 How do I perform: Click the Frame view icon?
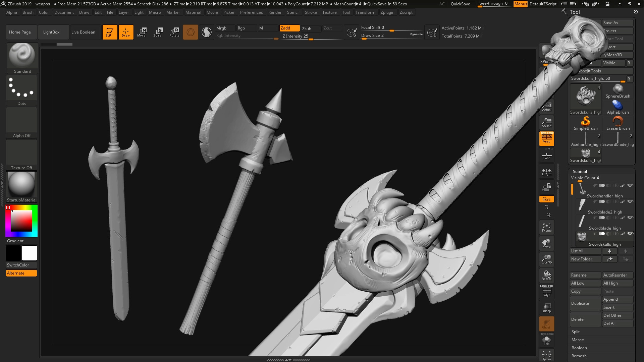pos(546,227)
